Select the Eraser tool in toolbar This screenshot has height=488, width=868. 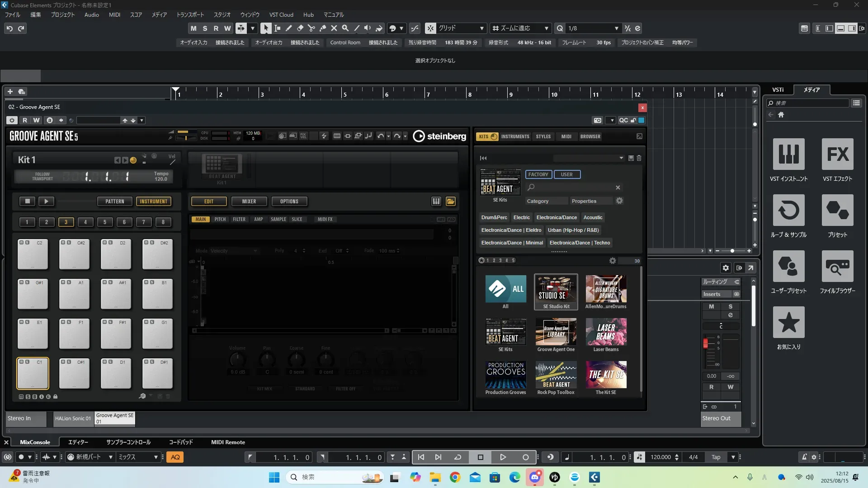tap(300, 28)
